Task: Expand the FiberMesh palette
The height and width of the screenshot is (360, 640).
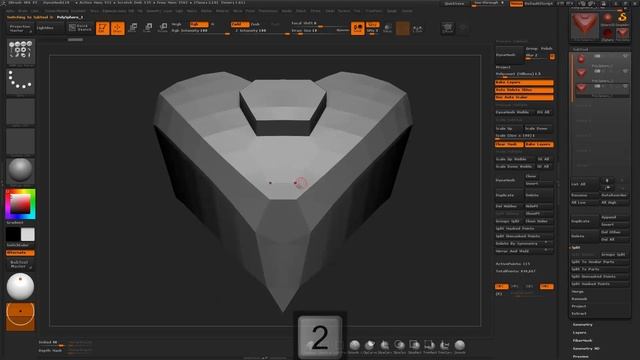Action: click(582, 340)
